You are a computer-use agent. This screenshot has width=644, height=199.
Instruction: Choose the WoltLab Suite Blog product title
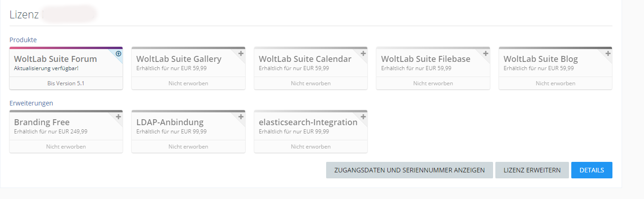click(x=541, y=59)
